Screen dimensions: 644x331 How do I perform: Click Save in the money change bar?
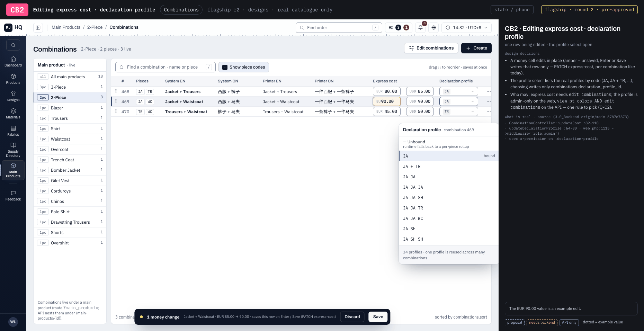tap(378, 317)
